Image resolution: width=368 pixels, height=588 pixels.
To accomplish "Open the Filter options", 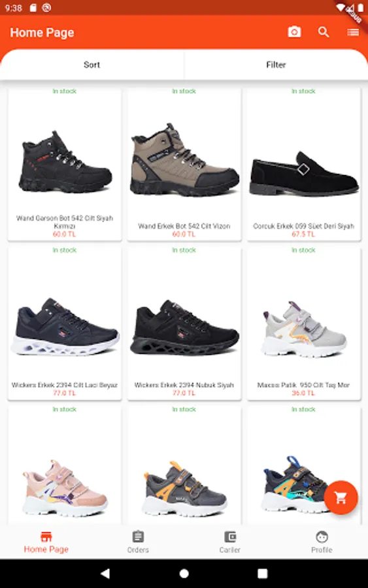I will (x=276, y=65).
